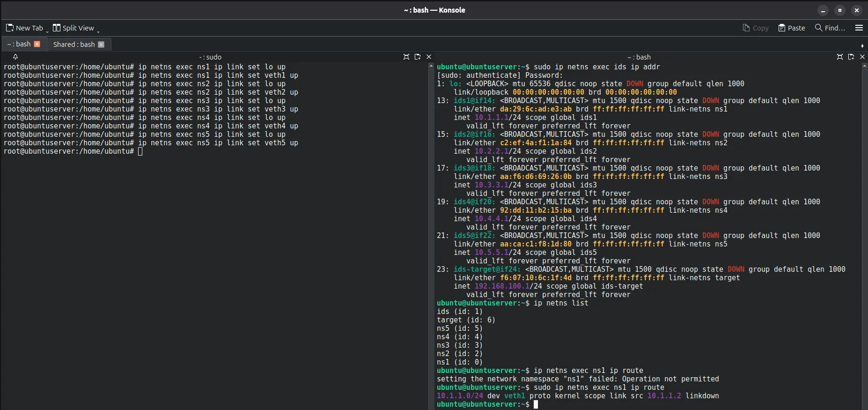Close the right '~ : bash' split pane
The width and height of the screenshot is (868, 410).
point(862,57)
